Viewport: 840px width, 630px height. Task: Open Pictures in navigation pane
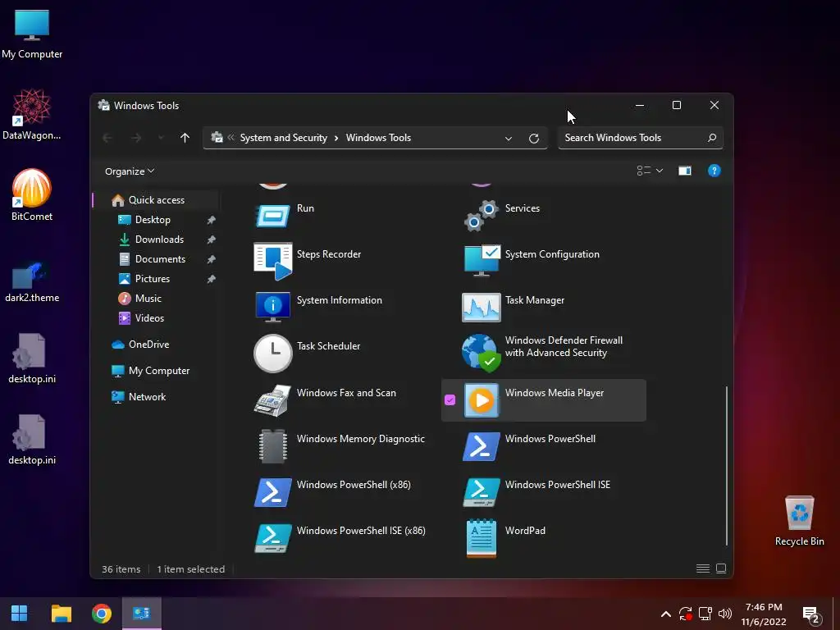click(152, 279)
